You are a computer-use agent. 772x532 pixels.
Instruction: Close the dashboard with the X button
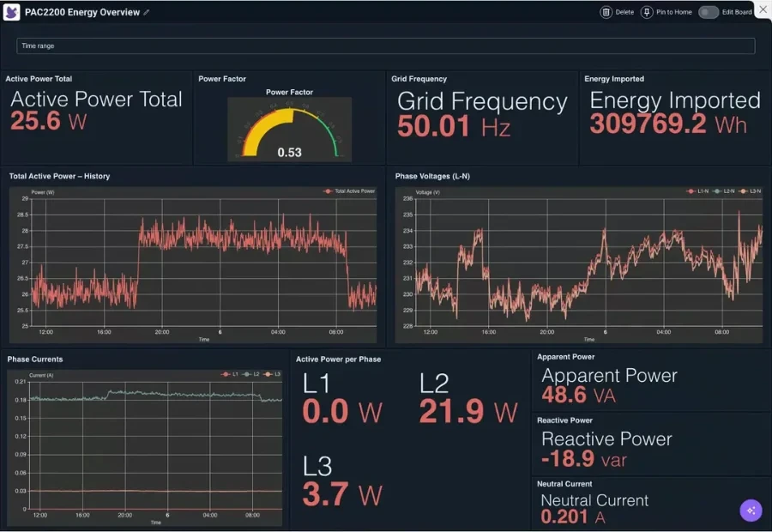[x=763, y=9]
